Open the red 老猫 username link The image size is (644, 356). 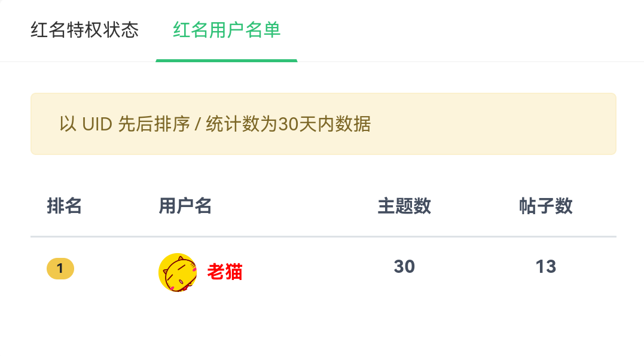coord(225,272)
